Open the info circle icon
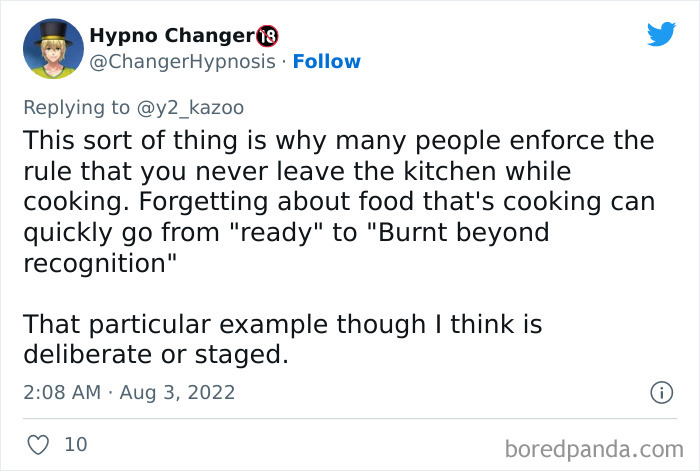This screenshot has width=700, height=471. (x=660, y=393)
